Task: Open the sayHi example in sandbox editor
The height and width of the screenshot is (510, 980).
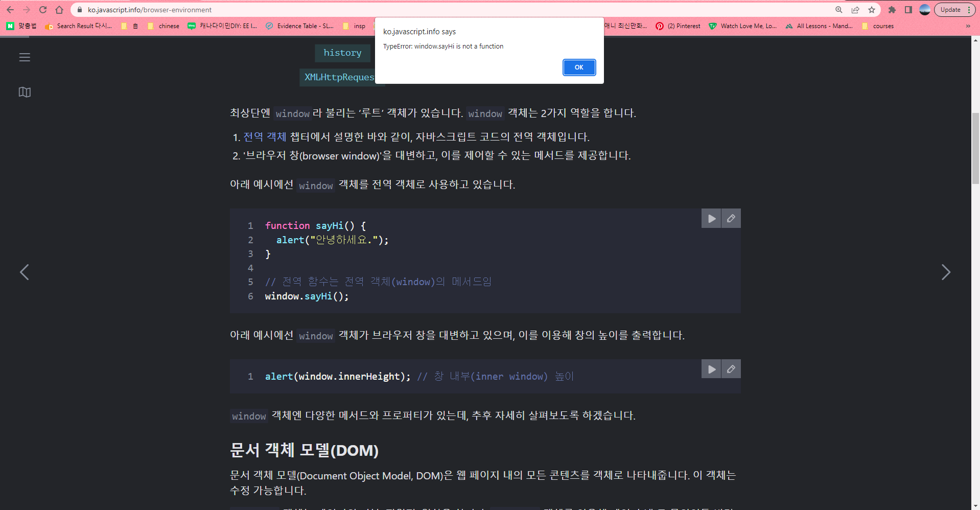Action: click(x=731, y=218)
